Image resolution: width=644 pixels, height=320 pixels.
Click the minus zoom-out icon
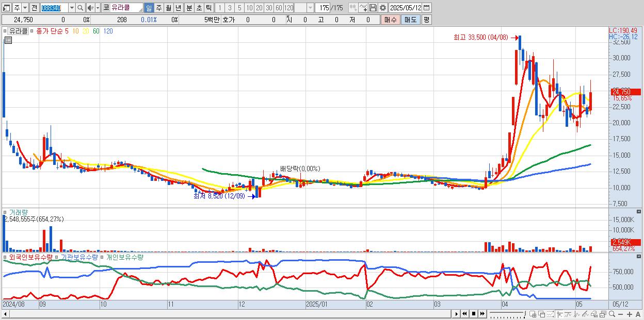(x=621, y=314)
